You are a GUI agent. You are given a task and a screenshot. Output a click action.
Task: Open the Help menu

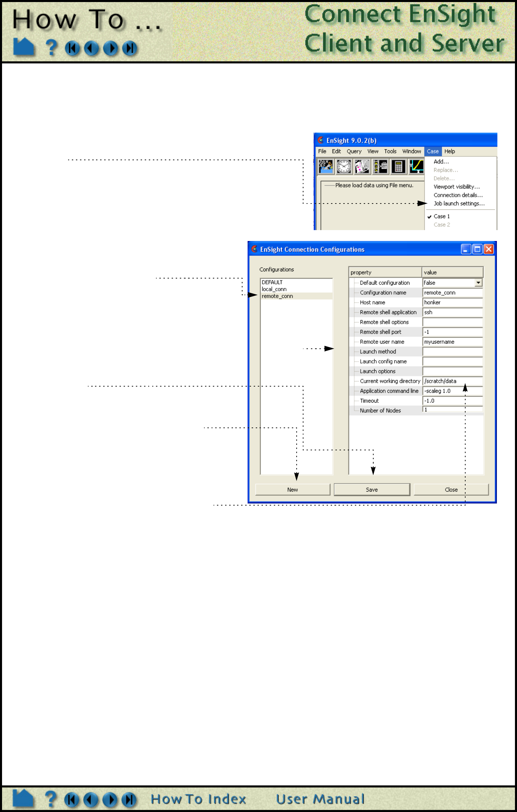click(450, 151)
